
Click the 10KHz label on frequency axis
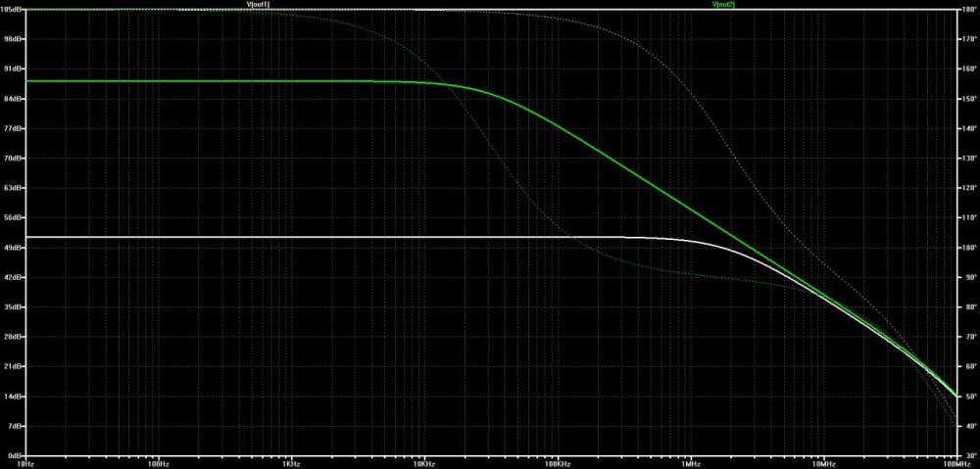click(424, 463)
